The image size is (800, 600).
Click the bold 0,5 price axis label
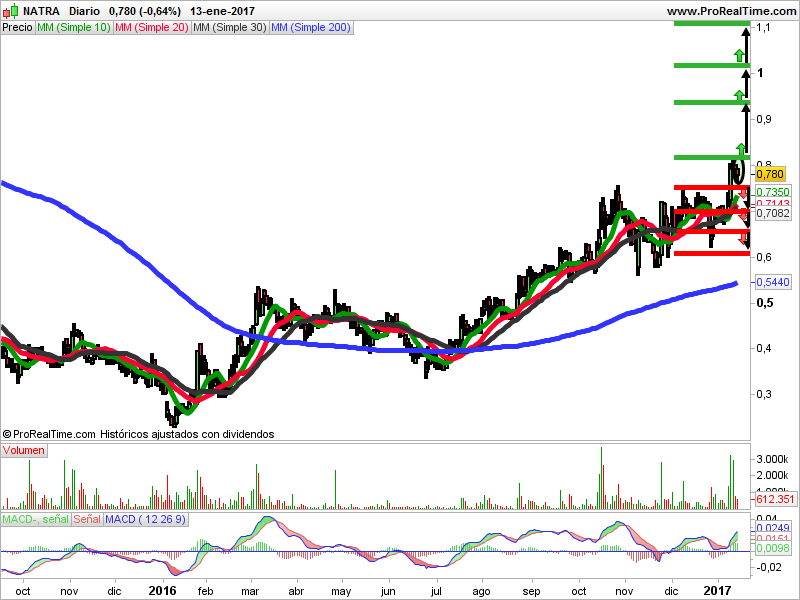pos(764,303)
